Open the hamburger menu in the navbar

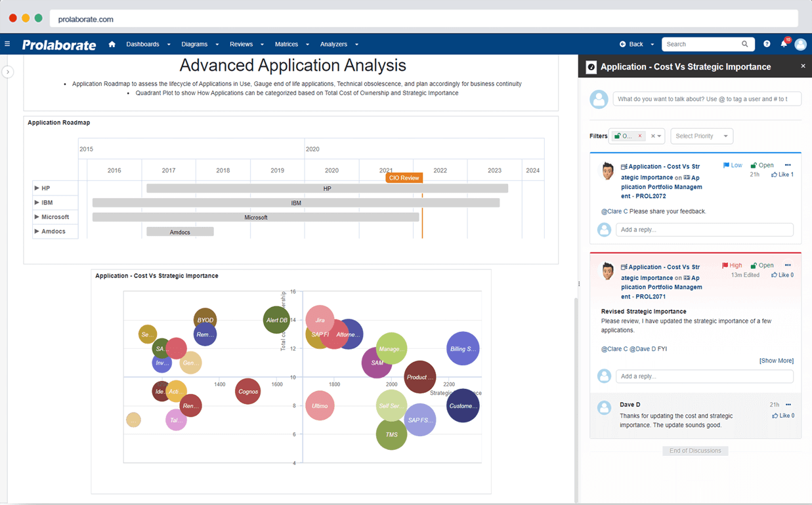7,44
